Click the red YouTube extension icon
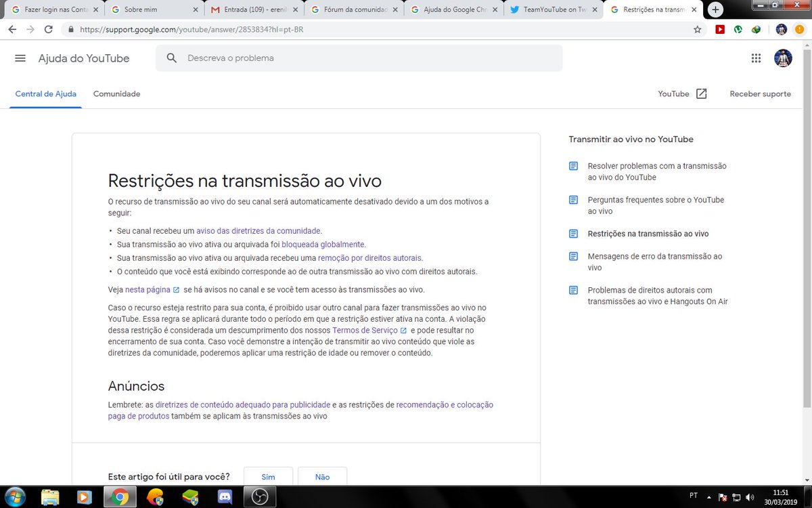This screenshot has width=812, height=508. click(x=720, y=30)
